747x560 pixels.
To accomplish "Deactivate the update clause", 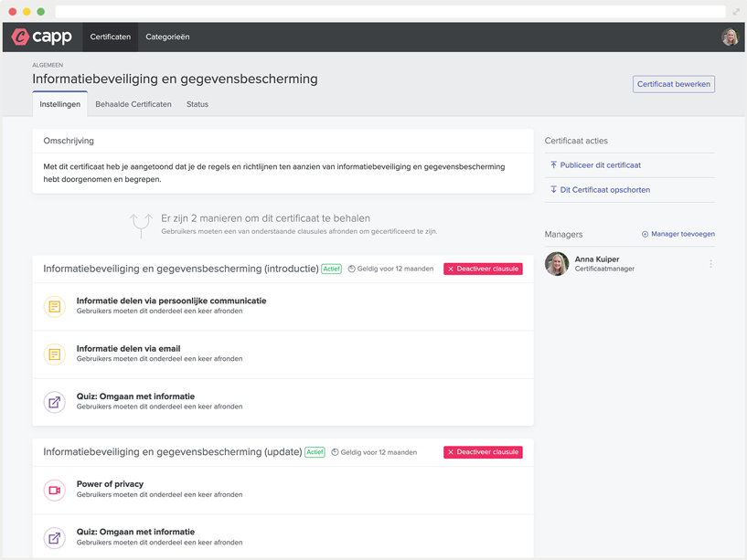I will pyautogui.click(x=483, y=452).
